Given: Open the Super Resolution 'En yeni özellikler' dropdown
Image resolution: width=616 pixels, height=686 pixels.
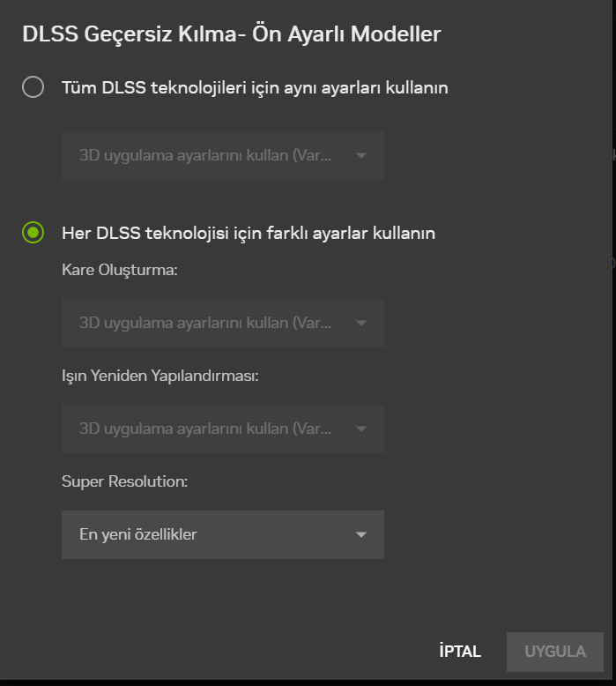Looking at the screenshot, I should pyautogui.click(x=222, y=534).
